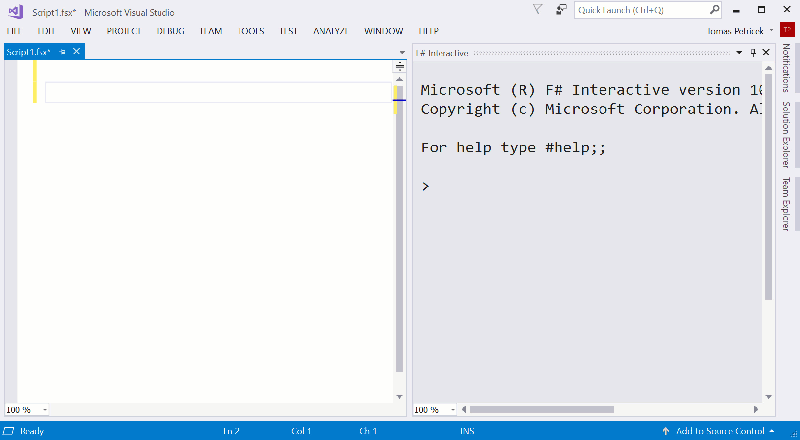Close the Visual Studio window
800x440 pixels.
[x=786, y=10]
